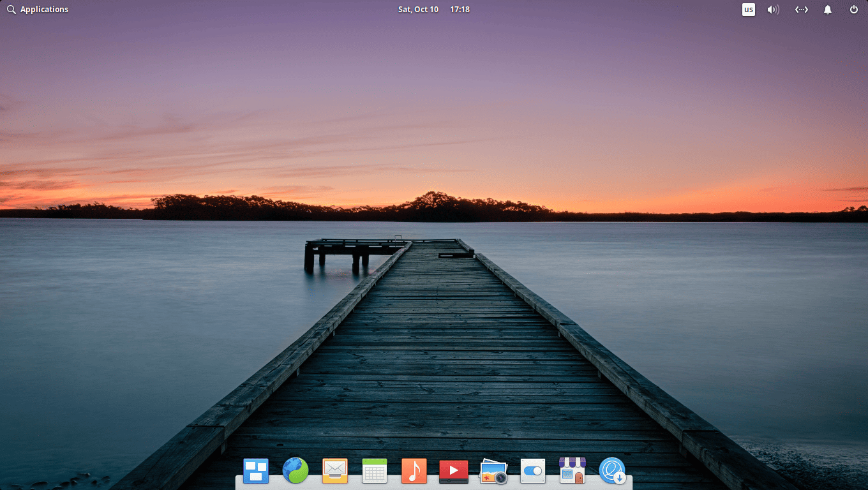Open the Calendar app in dock
Image resolution: width=868 pixels, height=490 pixels.
tap(375, 471)
